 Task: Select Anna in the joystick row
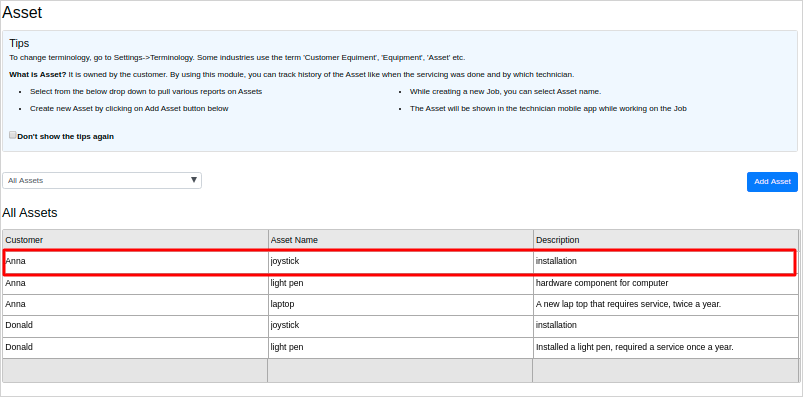pos(15,261)
